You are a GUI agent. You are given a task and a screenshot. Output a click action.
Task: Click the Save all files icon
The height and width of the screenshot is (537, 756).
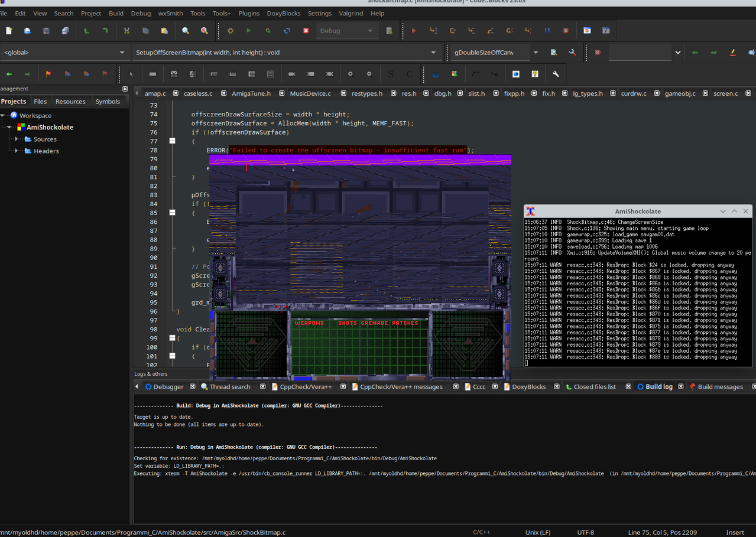(65, 31)
